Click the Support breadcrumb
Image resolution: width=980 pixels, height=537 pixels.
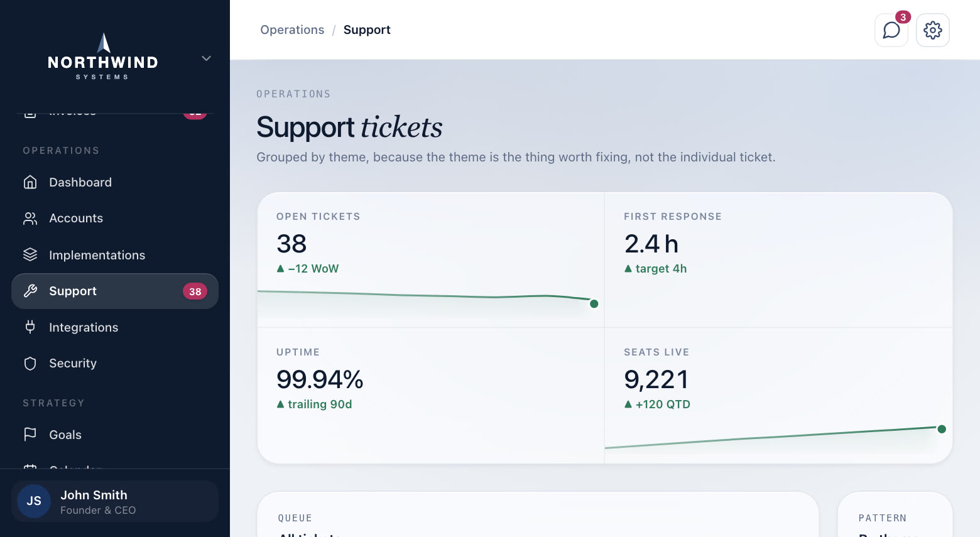[x=367, y=30]
